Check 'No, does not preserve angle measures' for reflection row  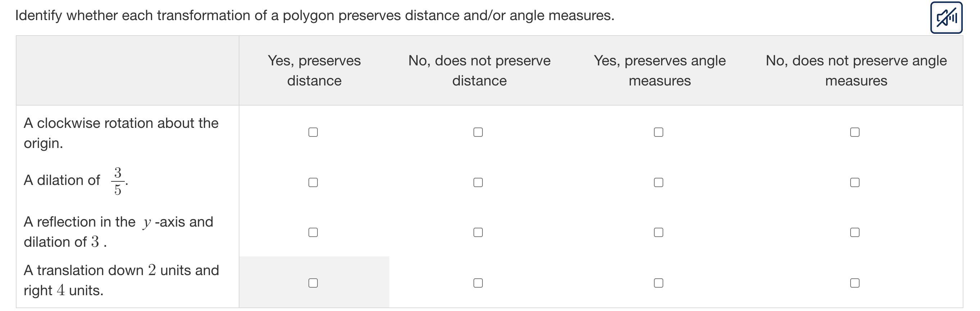(855, 232)
